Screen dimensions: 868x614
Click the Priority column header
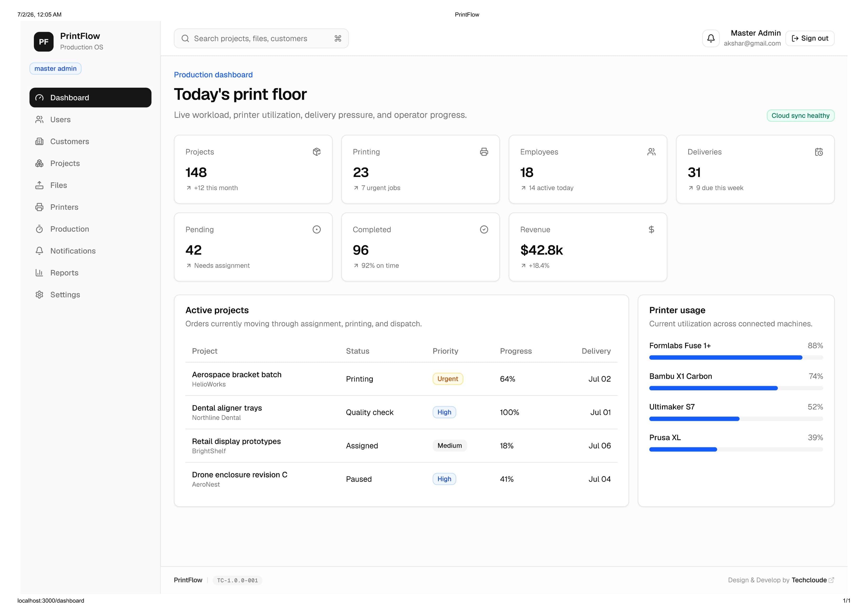[445, 351]
